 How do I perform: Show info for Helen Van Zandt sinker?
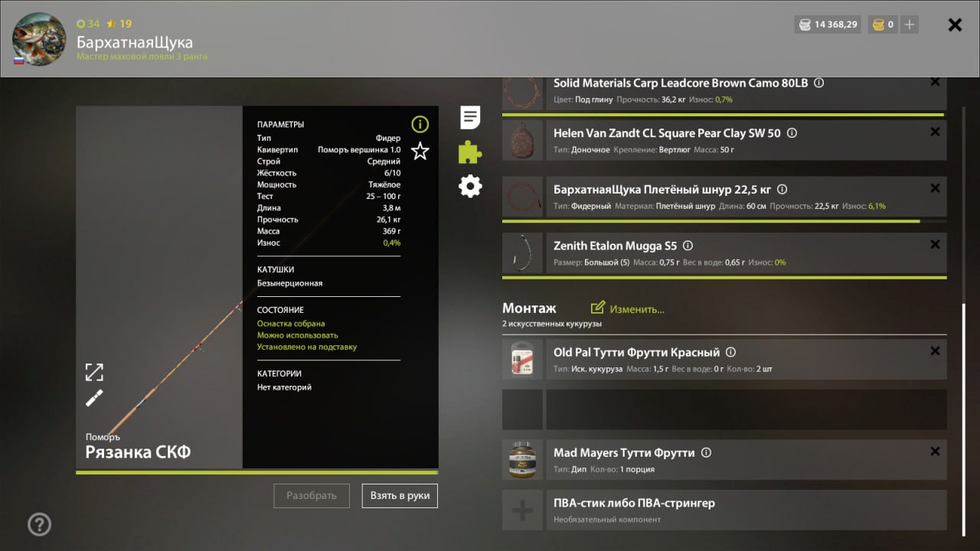792,133
